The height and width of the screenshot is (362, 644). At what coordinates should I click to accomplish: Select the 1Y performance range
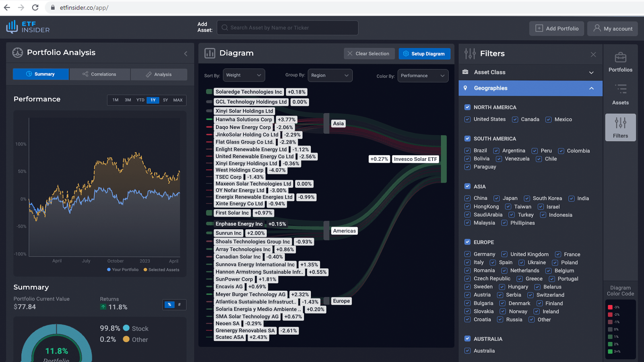tap(153, 100)
